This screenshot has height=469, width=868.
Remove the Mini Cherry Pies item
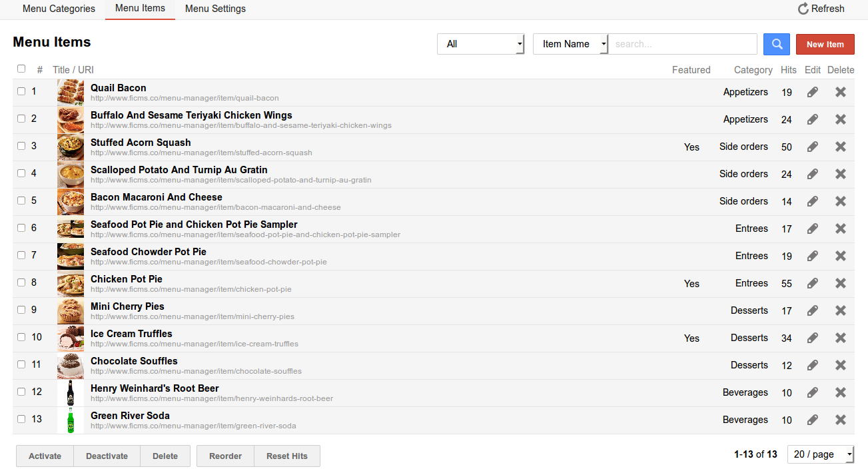click(840, 310)
